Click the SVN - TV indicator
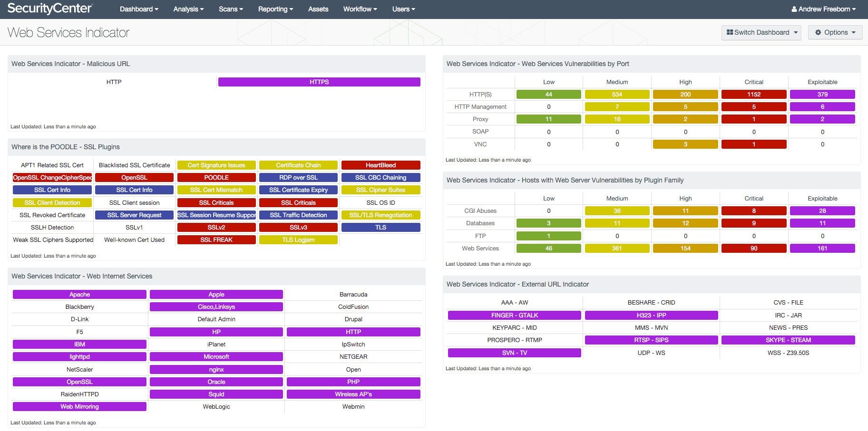The width and height of the screenshot is (868, 431). [x=515, y=353]
